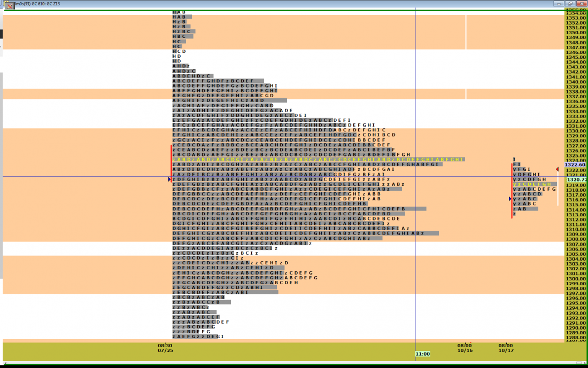Click the red arrow marker near 1322.00
The width and height of the screenshot is (588, 368).
557,169
